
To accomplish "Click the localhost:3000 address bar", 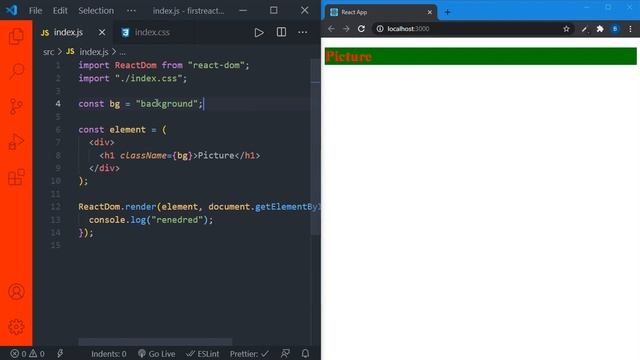I will pos(473,29).
